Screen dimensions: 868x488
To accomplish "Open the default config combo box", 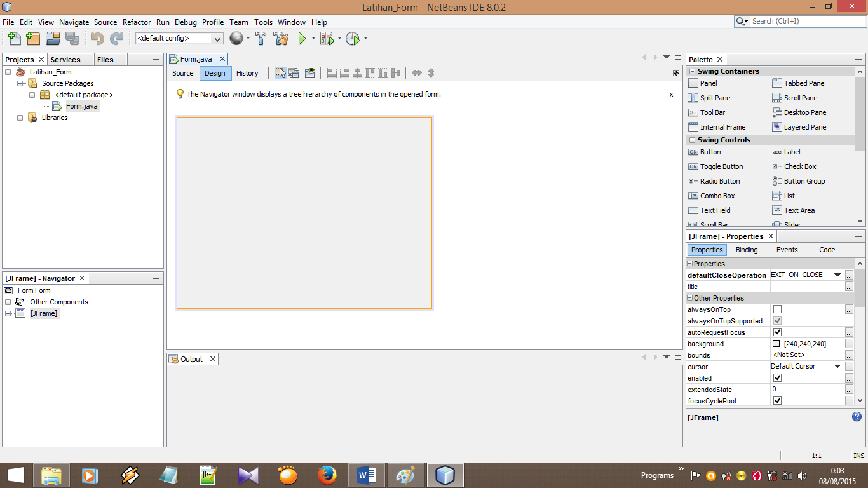I will 177,39.
